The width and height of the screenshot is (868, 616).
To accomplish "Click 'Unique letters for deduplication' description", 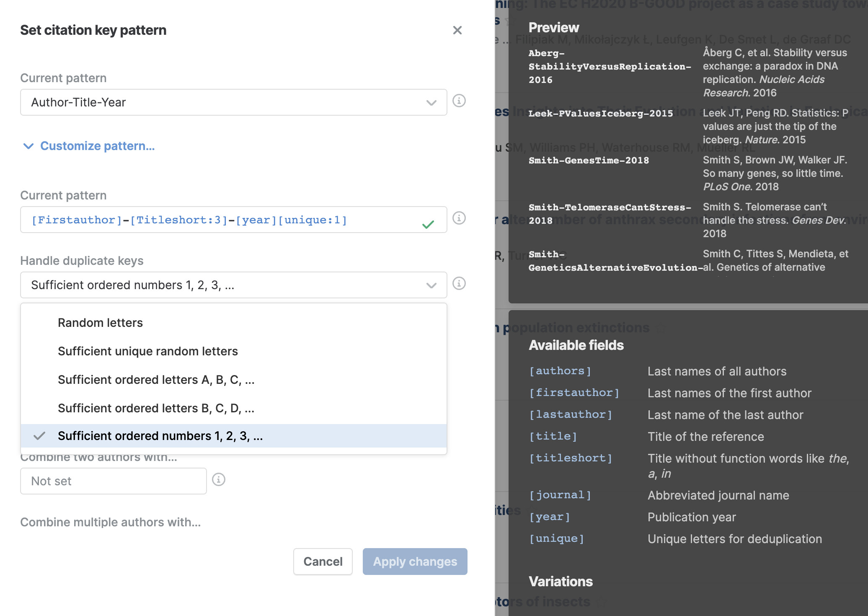I will click(734, 539).
